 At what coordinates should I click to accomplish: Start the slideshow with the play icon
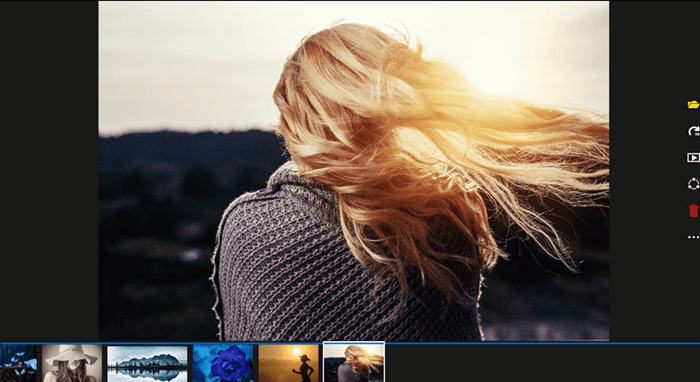(693, 158)
